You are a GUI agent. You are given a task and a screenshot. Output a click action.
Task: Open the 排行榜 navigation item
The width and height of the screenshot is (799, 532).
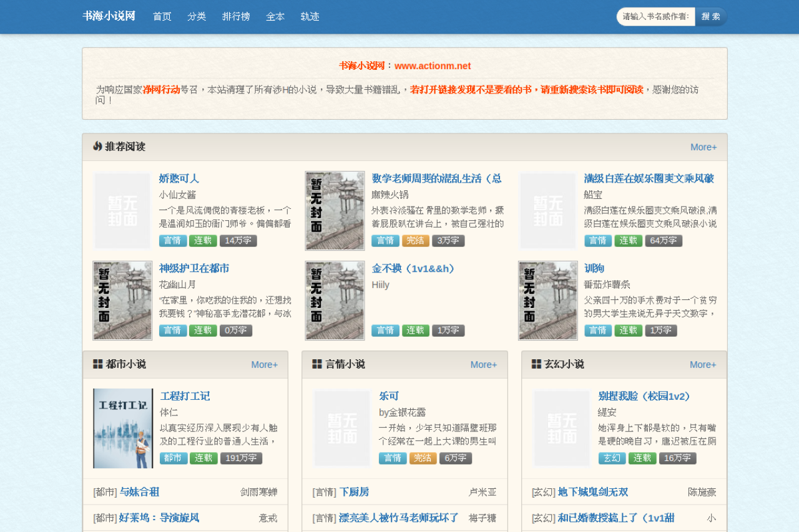pyautogui.click(x=236, y=17)
